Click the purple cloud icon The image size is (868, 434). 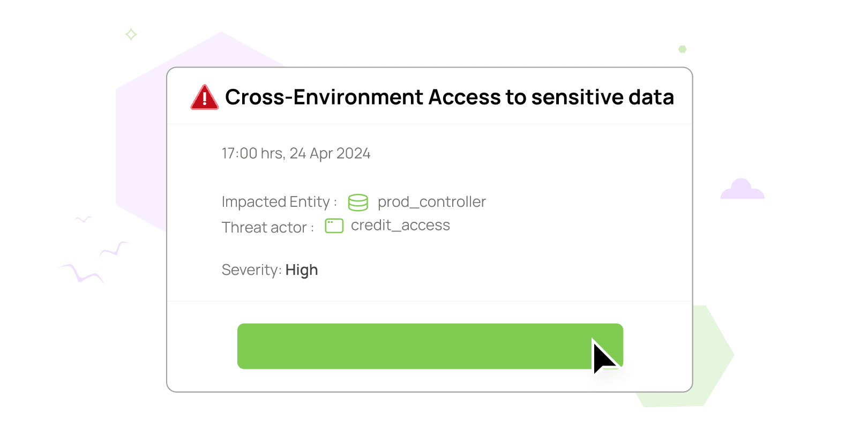742,190
